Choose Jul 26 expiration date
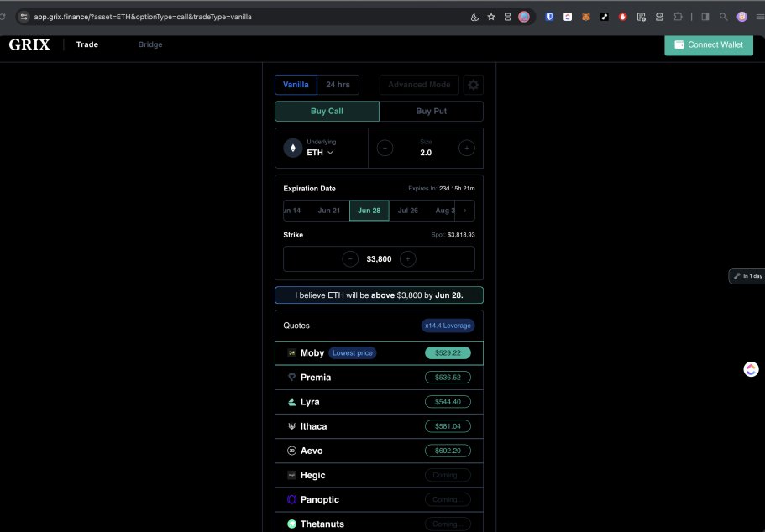This screenshot has width=765, height=532. (x=408, y=211)
